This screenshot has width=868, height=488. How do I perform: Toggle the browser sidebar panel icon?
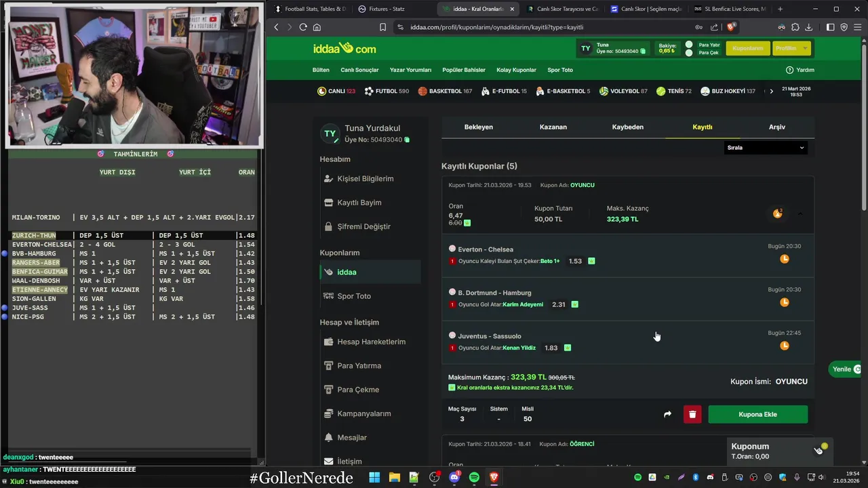(x=830, y=27)
